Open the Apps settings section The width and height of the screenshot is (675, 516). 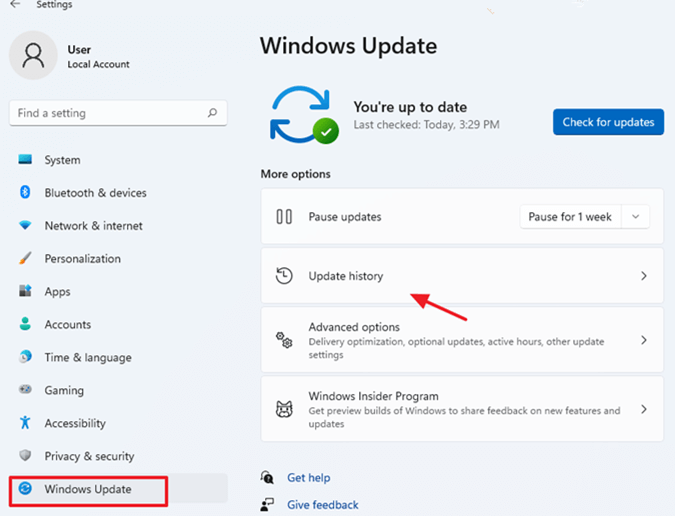pyautogui.click(x=57, y=292)
